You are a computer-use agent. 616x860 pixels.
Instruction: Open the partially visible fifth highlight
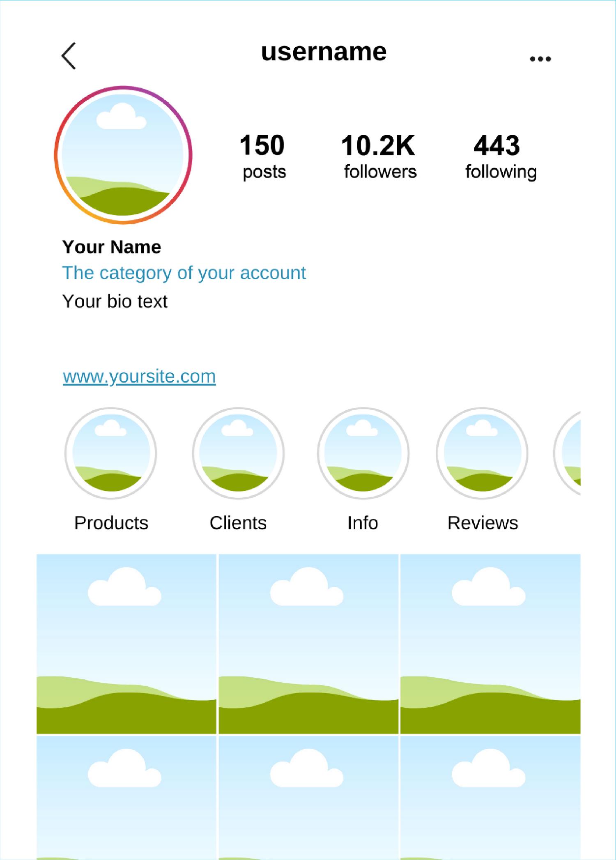(570, 453)
